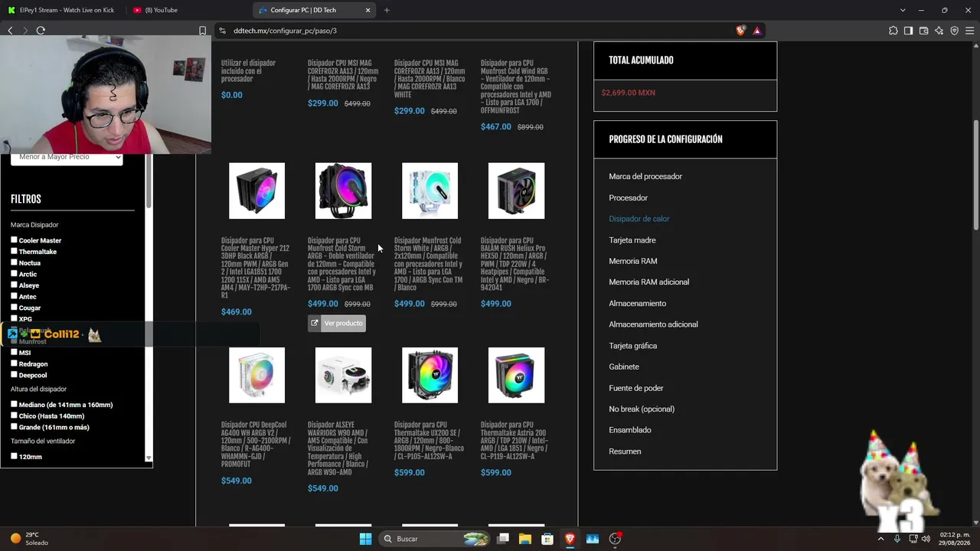The width and height of the screenshot is (980, 551).
Task: Go to the Fuente de poder step
Action: [636, 388]
